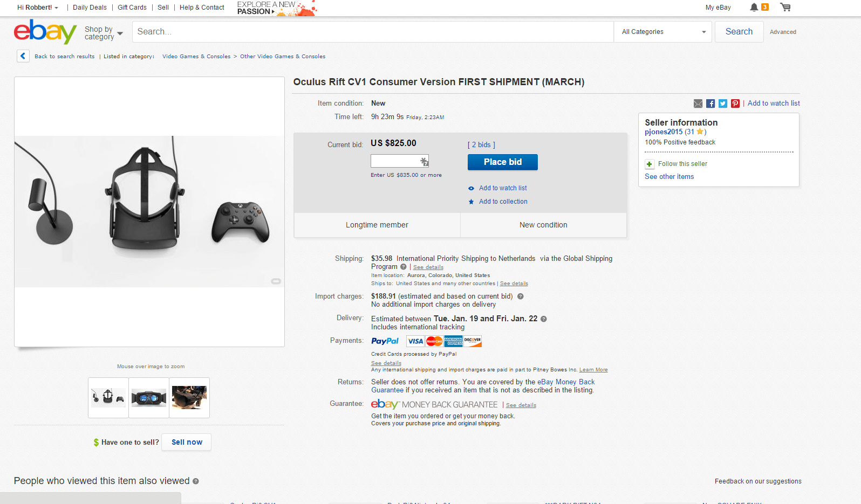Click the back arrow to search results
The height and width of the screenshot is (504, 861).
coord(23,56)
